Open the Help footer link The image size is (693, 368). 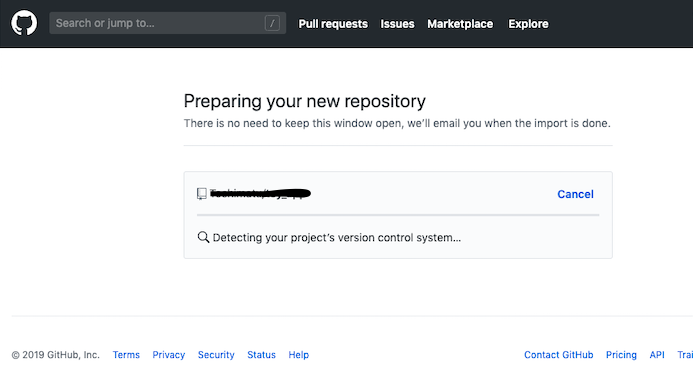pos(298,355)
